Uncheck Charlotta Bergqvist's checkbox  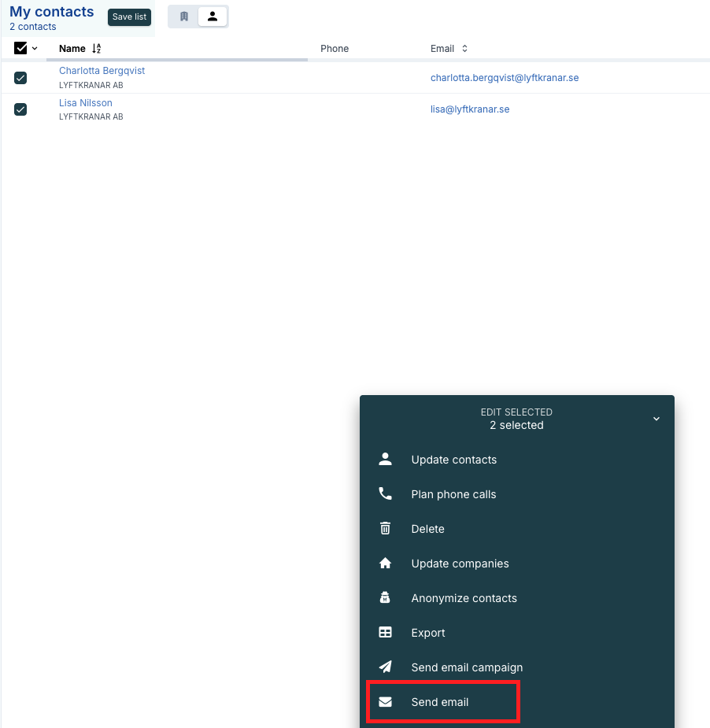[x=20, y=78]
